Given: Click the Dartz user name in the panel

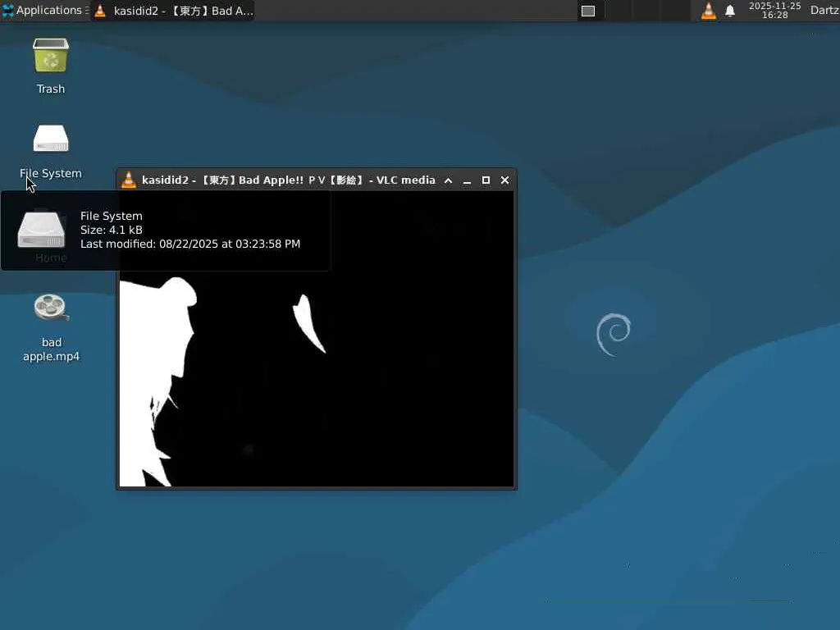Looking at the screenshot, I should click(x=824, y=10).
